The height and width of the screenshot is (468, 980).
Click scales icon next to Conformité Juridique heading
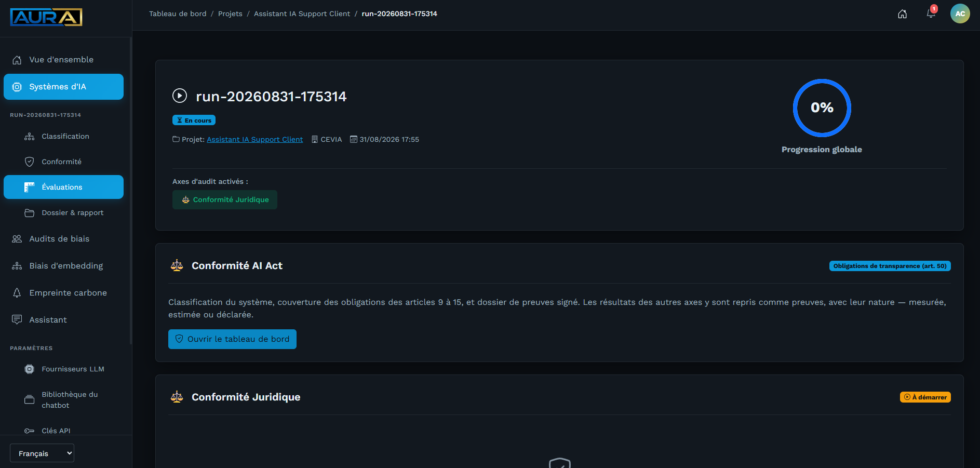pyautogui.click(x=177, y=397)
